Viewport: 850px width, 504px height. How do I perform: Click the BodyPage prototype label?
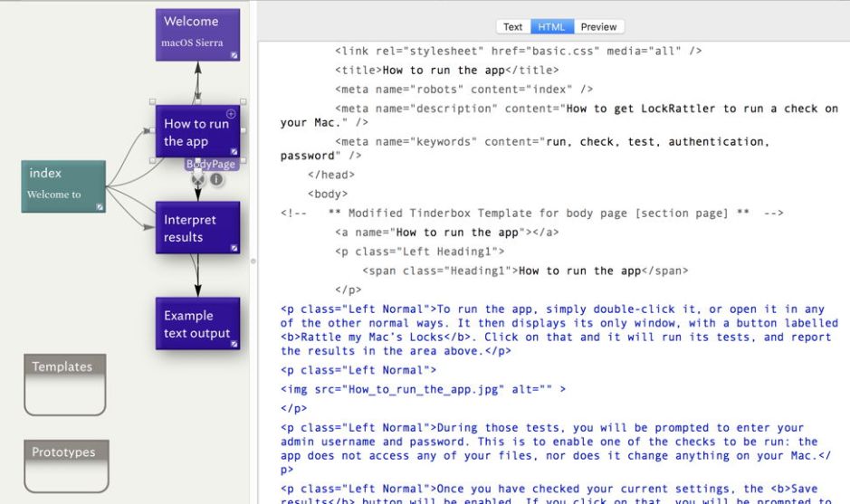coord(211,164)
